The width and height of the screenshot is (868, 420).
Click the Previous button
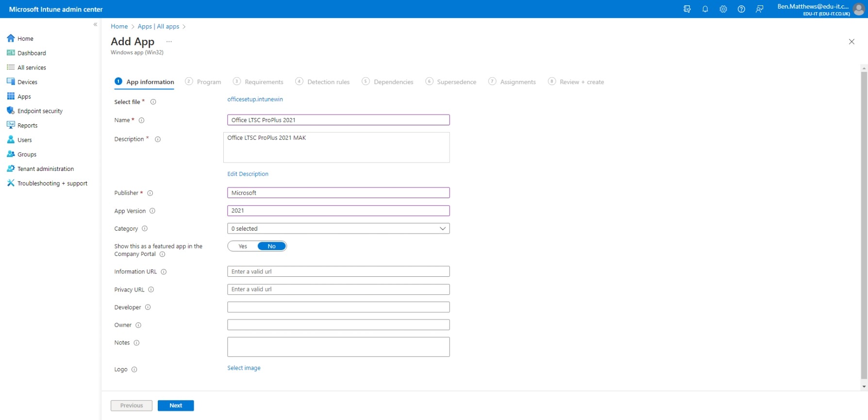point(132,405)
